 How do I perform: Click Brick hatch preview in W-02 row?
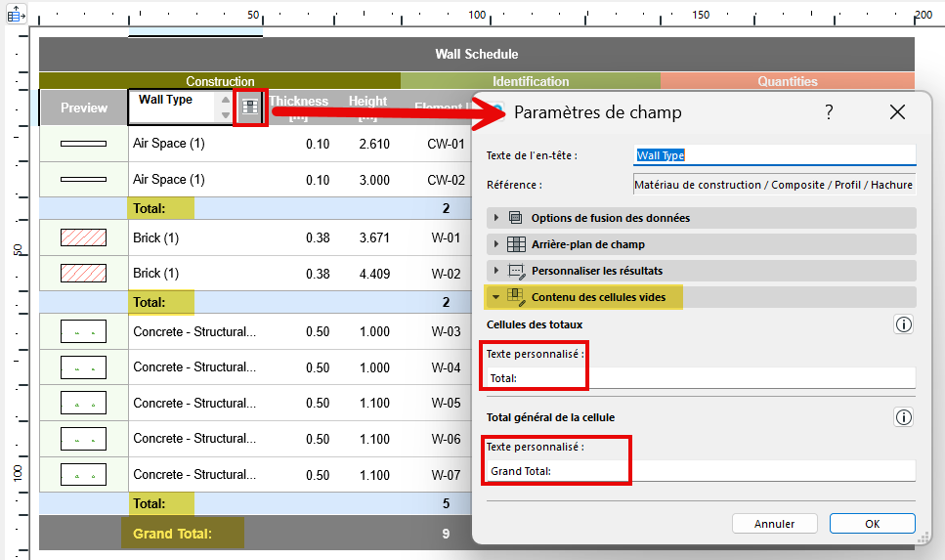pos(84,273)
